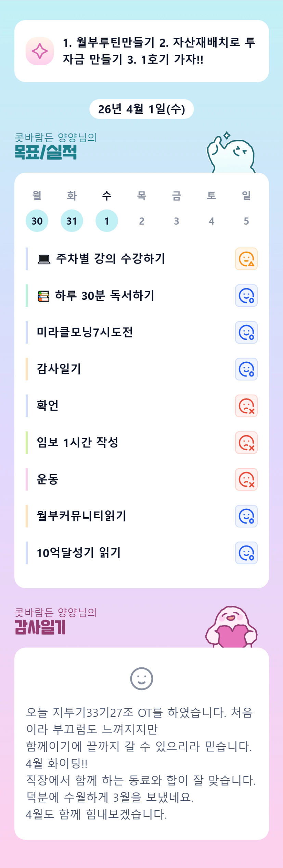Click the laptop icon next to 주차별 강의 수강하기
The width and height of the screenshot is (283, 868).
point(44,259)
